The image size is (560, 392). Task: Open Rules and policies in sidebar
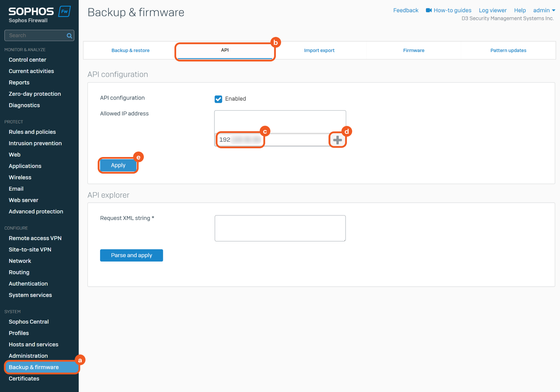32,132
